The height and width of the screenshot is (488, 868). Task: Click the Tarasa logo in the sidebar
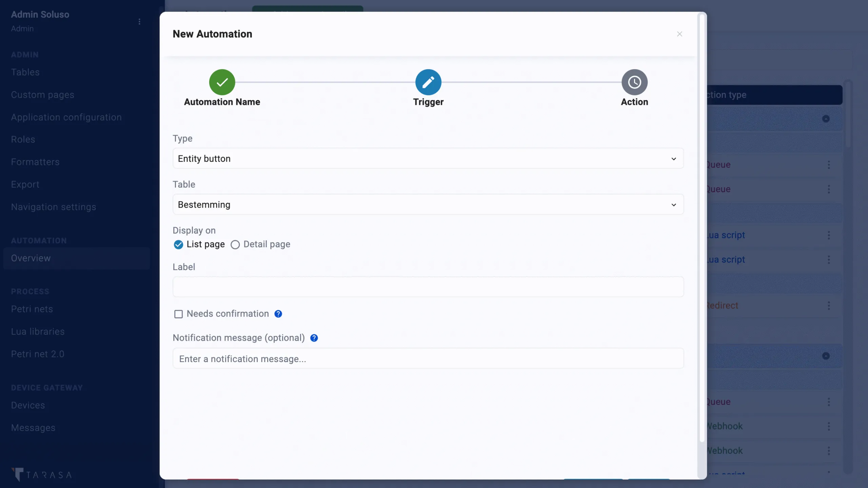tap(41, 474)
